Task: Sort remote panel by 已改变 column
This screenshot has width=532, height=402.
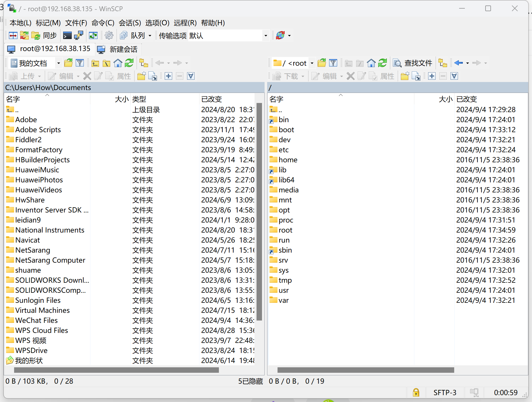Action: coord(491,99)
